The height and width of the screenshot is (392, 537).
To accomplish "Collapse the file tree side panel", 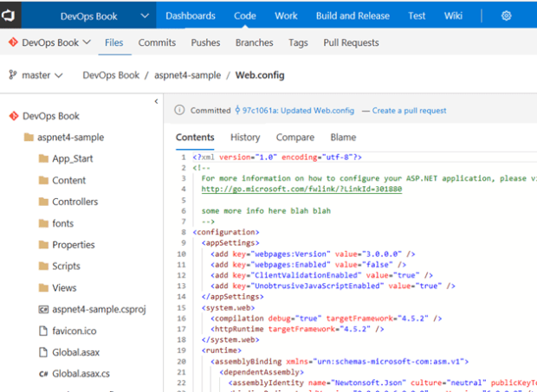I will 156,102.
